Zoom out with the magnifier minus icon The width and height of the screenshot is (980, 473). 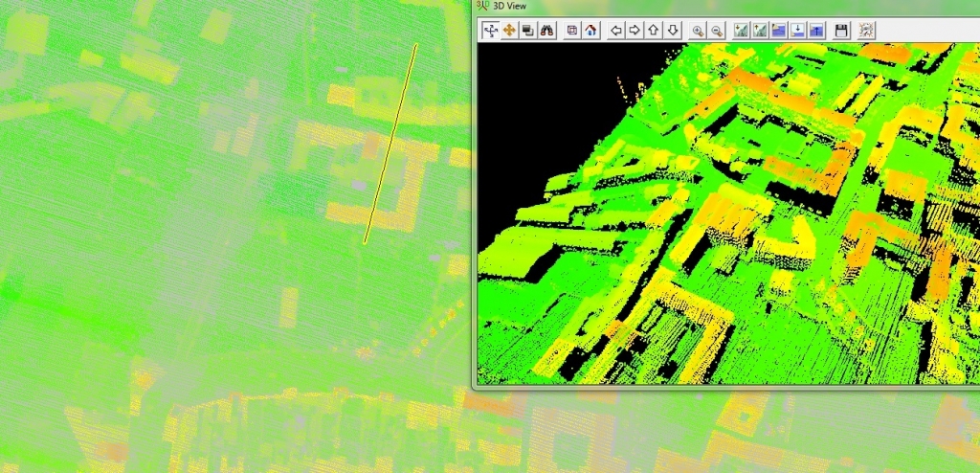pyautogui.click(x=717, y=30)
